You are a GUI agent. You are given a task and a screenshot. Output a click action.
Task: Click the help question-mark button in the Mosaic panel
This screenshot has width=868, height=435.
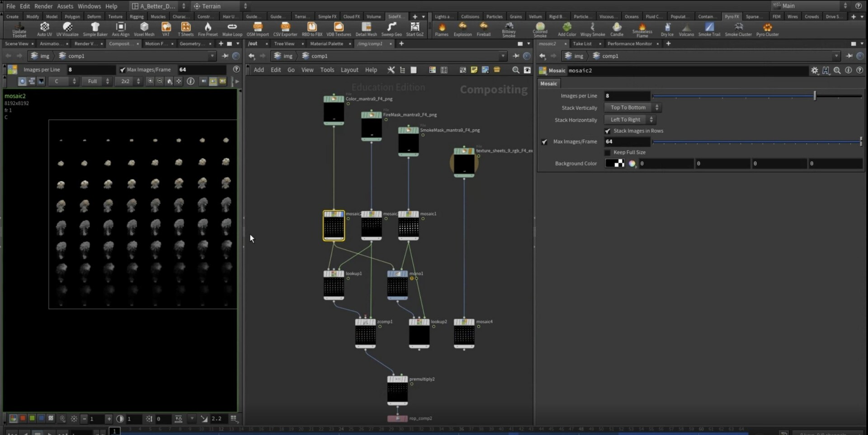pos(860,70)
